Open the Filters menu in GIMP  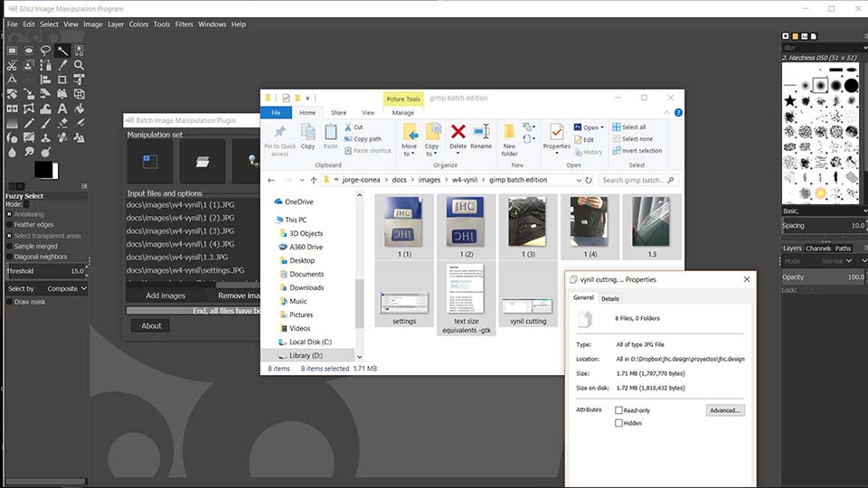pos(184,24)
